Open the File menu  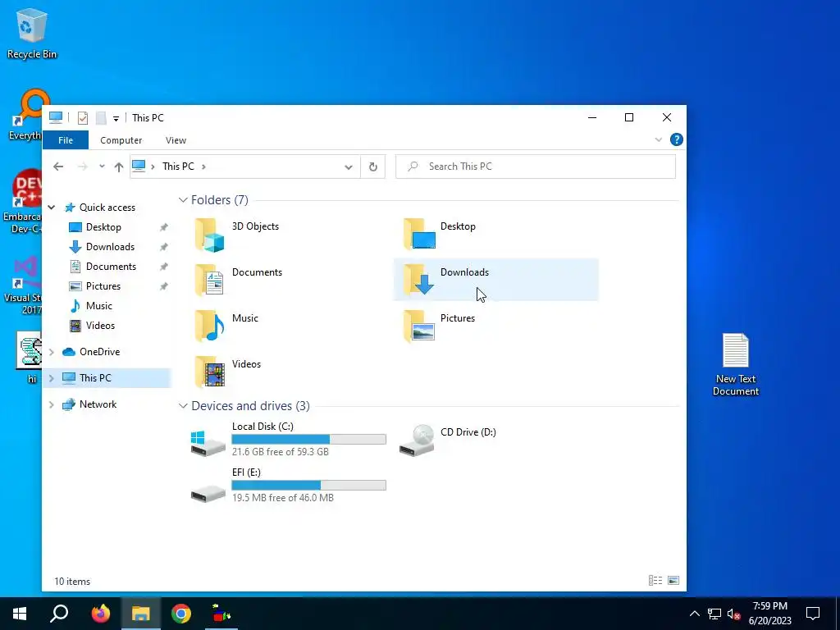(66, 140)
